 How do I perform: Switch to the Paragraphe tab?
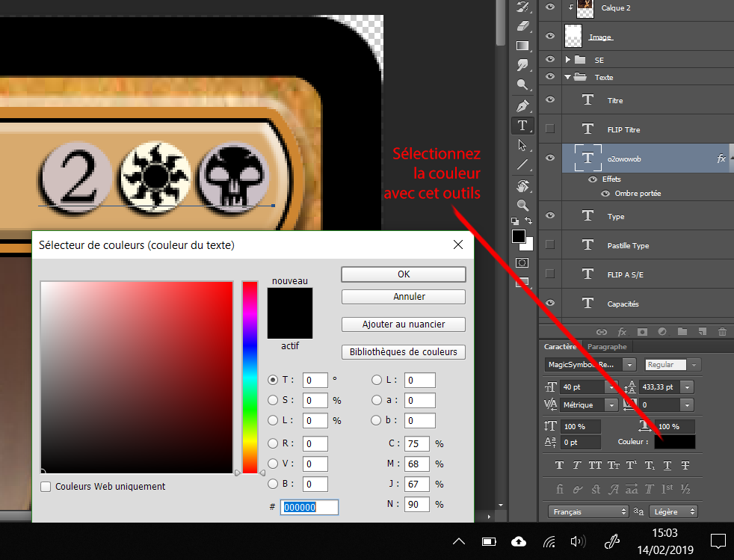tap(607, 347)
